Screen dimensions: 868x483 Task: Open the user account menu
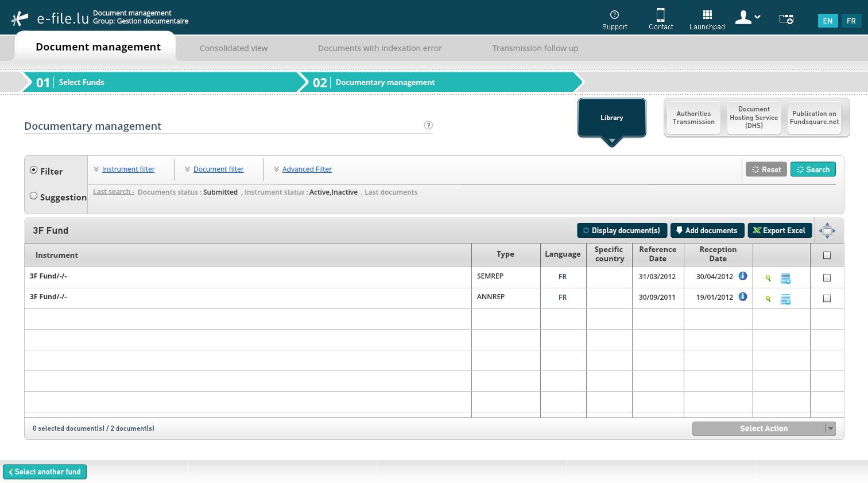tap(747, 18)
